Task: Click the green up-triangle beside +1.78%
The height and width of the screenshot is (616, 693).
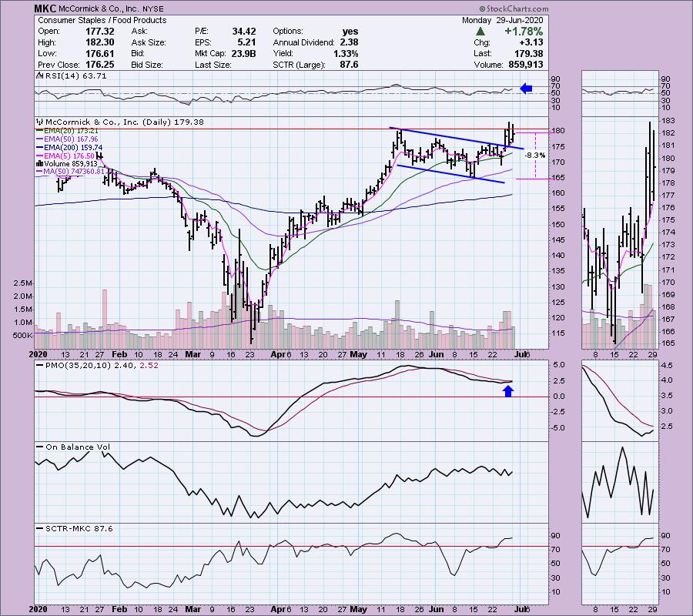Action: (480, 32)
